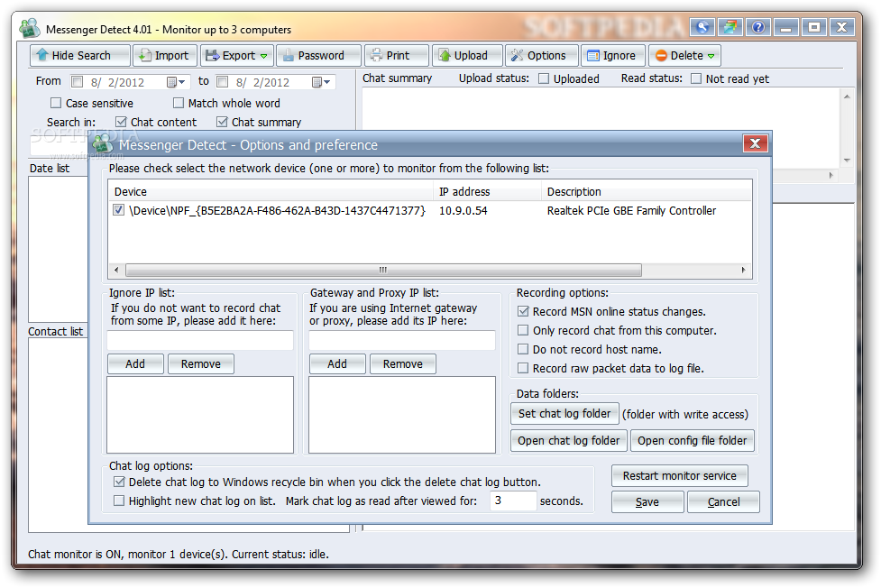Click the help question mark icon

(758, 26)
